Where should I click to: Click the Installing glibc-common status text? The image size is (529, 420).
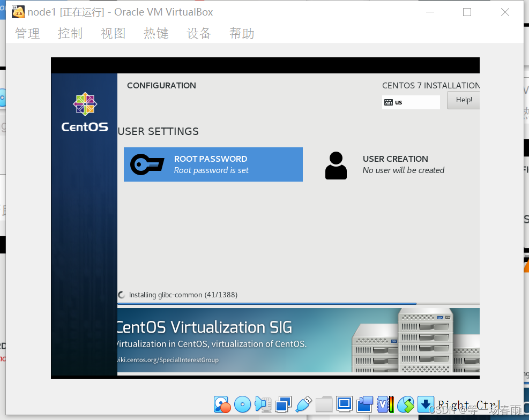coord(183,295)
